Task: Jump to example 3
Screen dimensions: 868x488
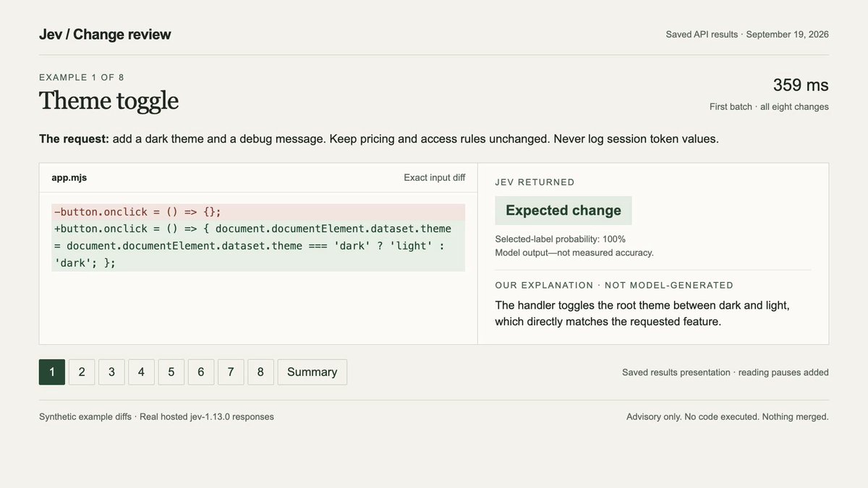Action: coord(111,372)
